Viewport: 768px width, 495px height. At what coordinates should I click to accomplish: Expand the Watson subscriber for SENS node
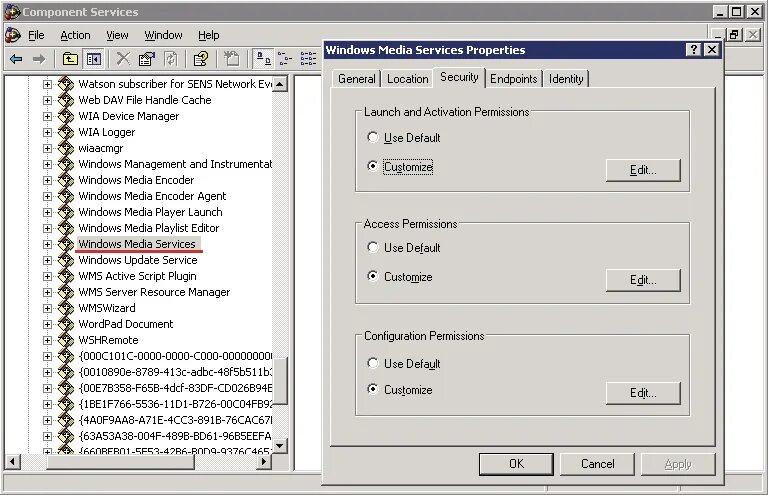(x=47, y=84)
